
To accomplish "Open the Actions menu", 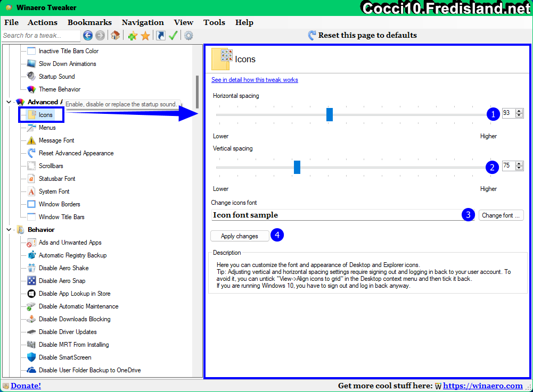I will coord(43,22).
